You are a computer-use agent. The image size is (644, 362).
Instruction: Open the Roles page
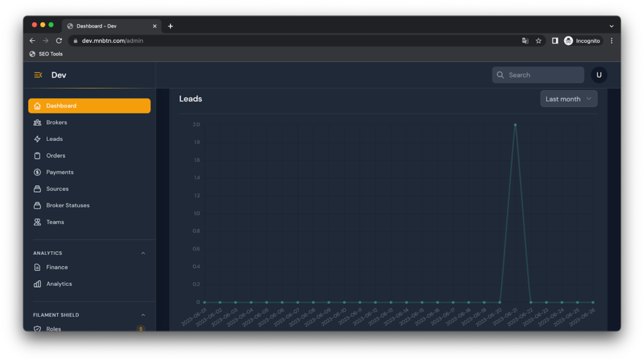click(x=53, y=328)
